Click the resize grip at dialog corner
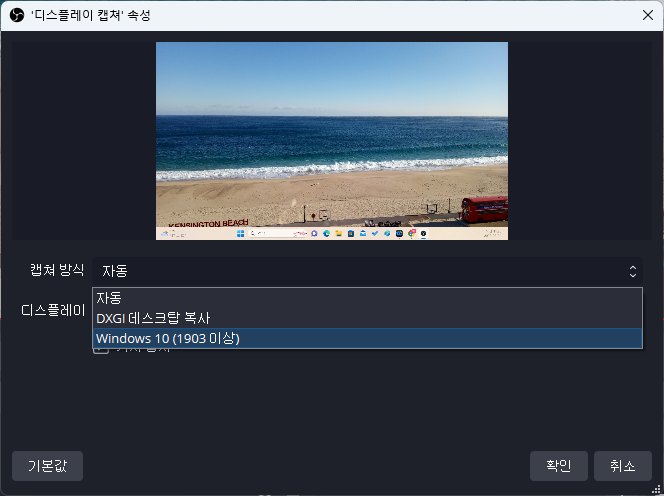The image size is (664, 496). [656, 490]
